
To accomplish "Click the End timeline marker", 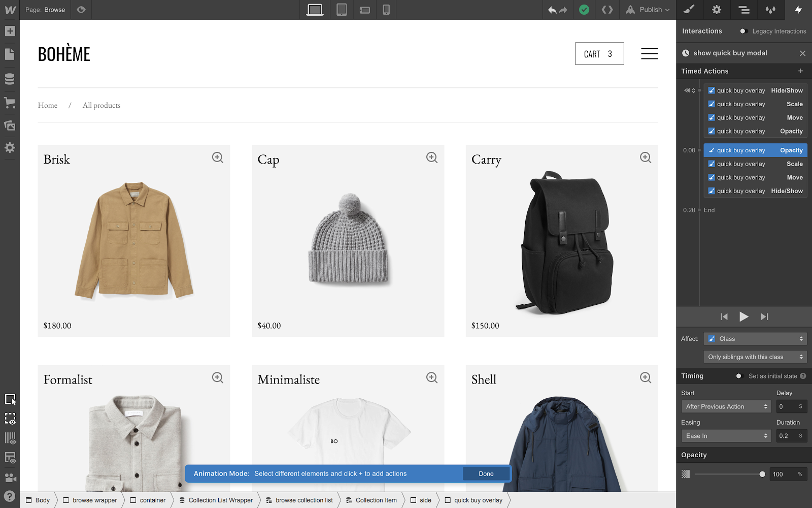I will [x=709, y=210].
